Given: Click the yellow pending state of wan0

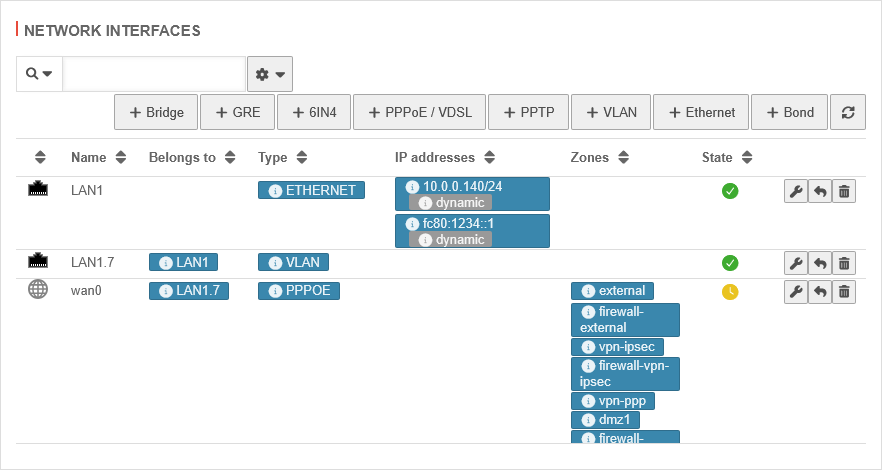Looking at the screenshot, I should (730, 292).
